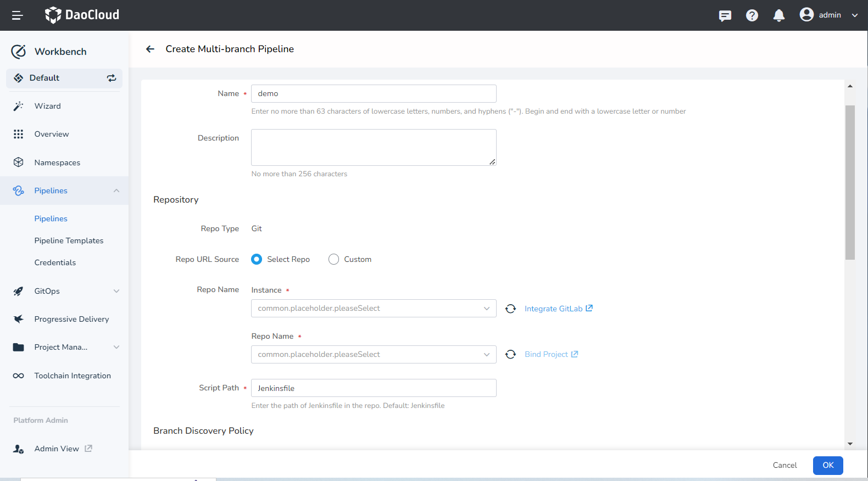The height and width of the screenshot is (481, 868).
Task: Open the Instance dropdown
Action: 374,309
